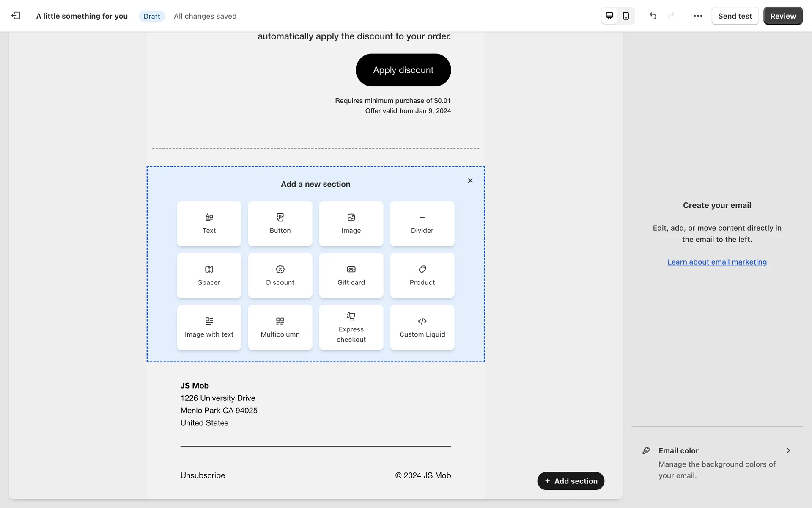812x508 pixels.
Task: Add a Spacer section
Action: [209, 276]
